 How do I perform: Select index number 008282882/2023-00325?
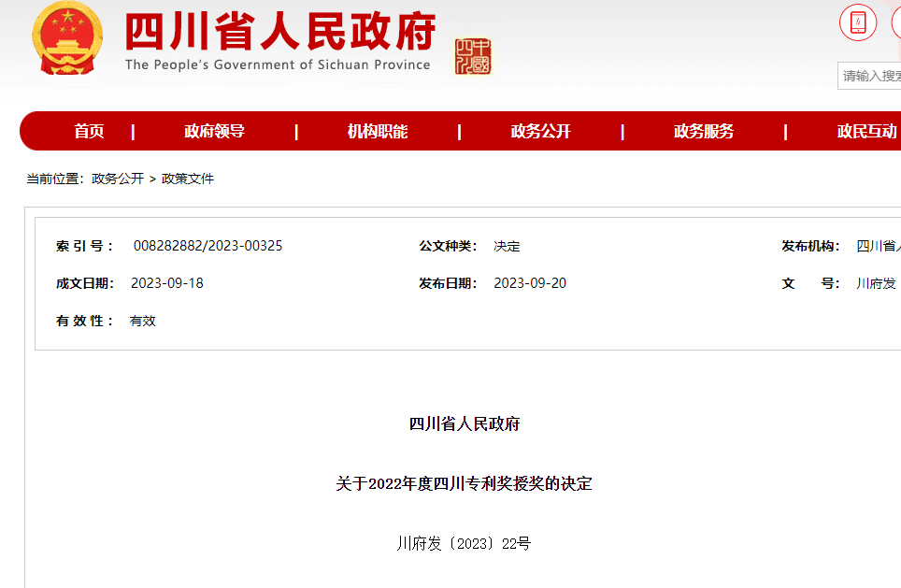click(207, 246)
